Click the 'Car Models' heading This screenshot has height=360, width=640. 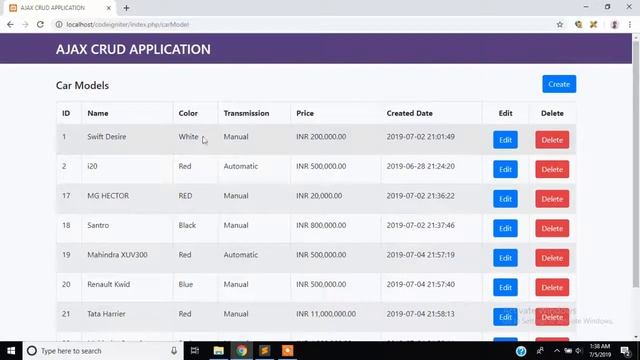pos(82,85)
